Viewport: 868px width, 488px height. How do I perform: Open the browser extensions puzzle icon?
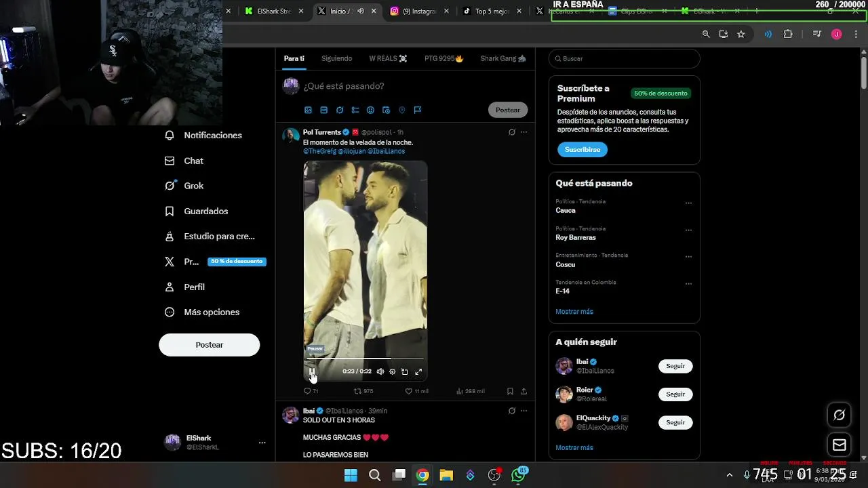click(x=788, y=34)
